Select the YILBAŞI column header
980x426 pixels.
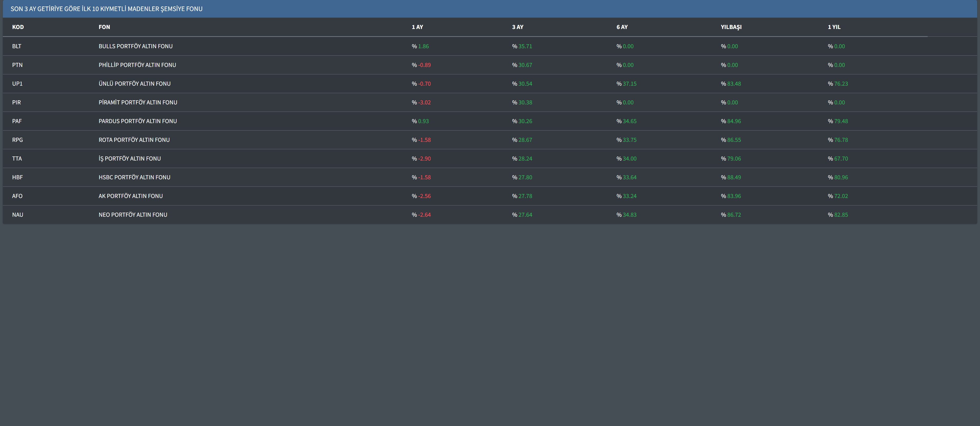coord(731,27)
